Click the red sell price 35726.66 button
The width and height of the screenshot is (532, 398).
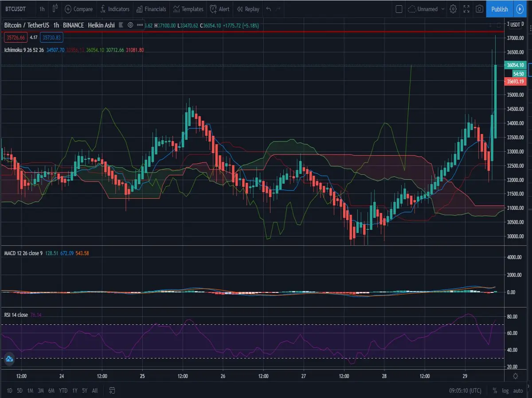15,38
